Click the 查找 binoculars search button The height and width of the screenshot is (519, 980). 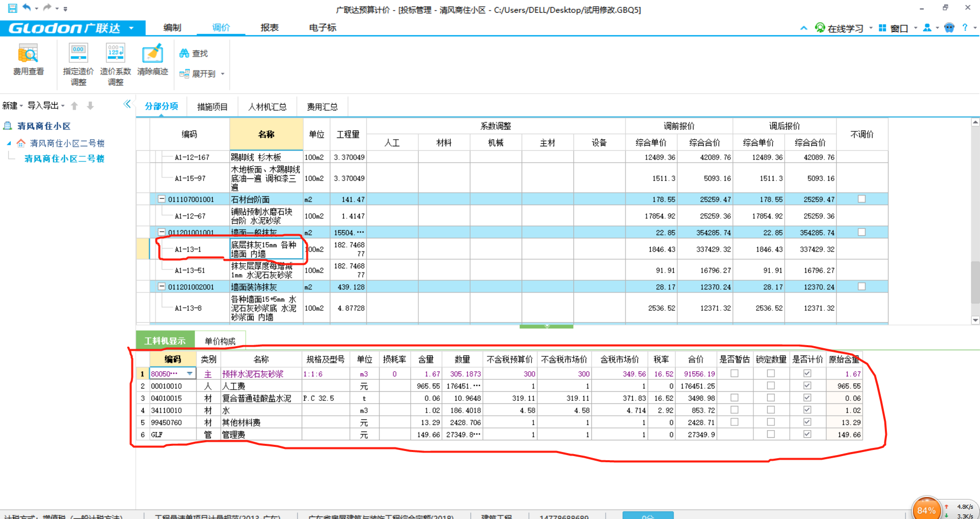pyautogui.click(x=194, y=53)
